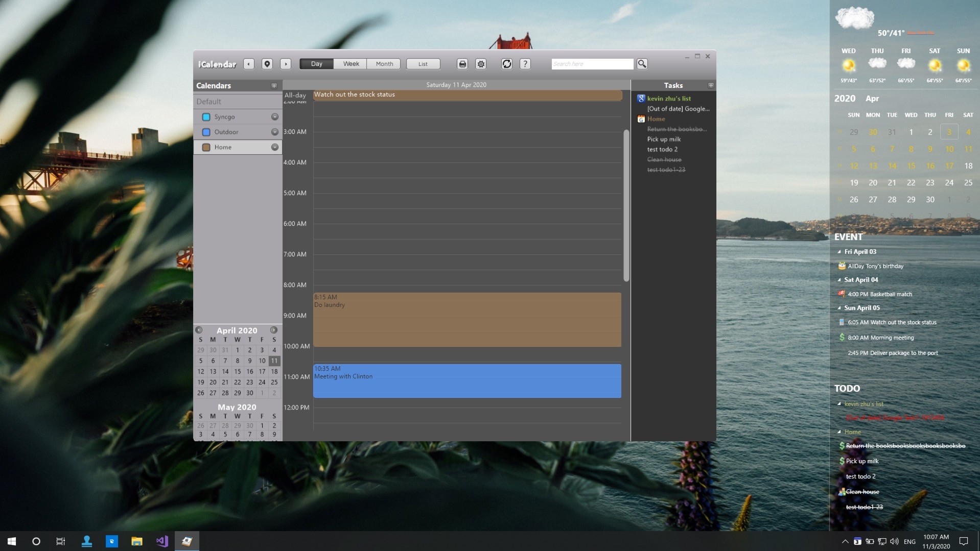The height and width of the screenshot is (551, 980).
Task: Toggle the Syncgo calendar color checkbox
Action: (x=206, y=116)
